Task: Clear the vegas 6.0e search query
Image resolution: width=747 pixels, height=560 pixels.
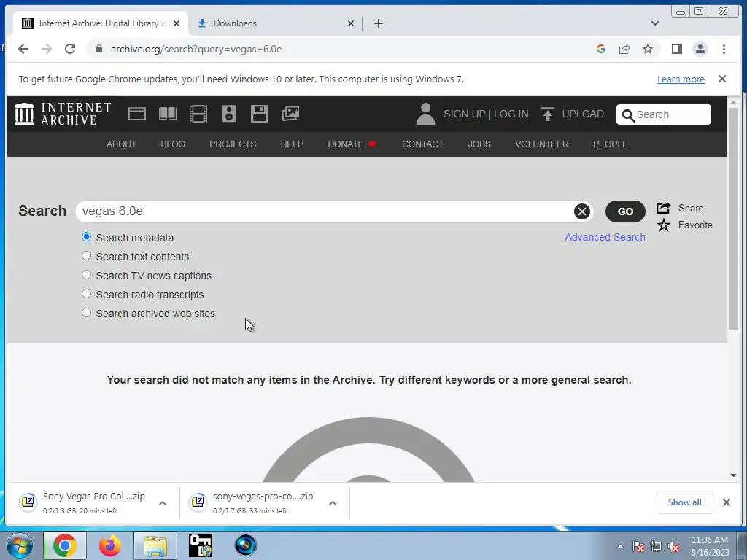Action: click(x=581, y=211)
